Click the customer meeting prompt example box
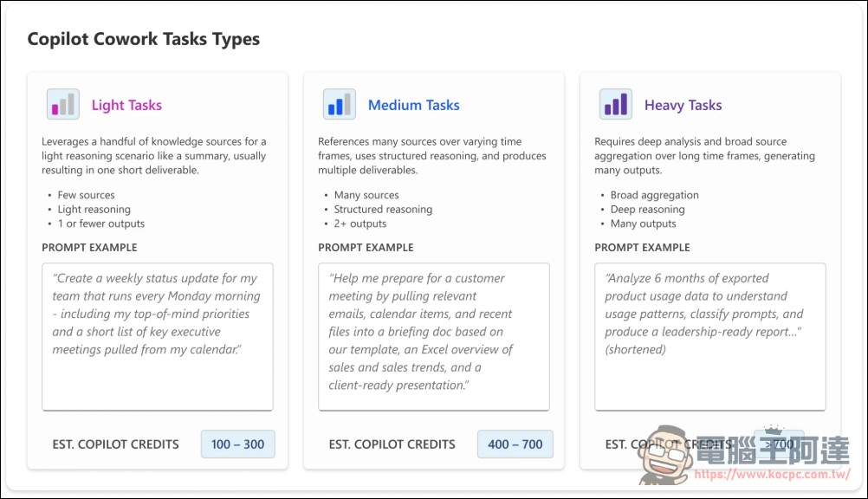Viewport: 868px width, 499px height. 434,337
